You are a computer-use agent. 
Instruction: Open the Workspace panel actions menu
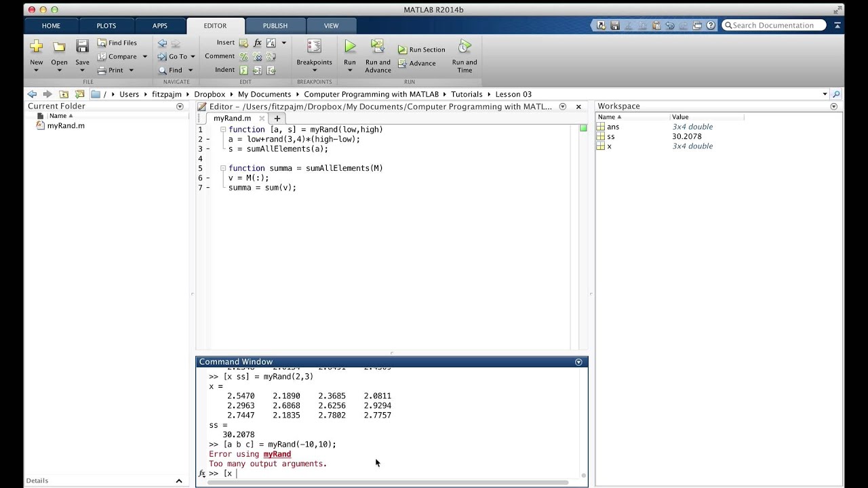pyautogui.click(x=834, y=106)
